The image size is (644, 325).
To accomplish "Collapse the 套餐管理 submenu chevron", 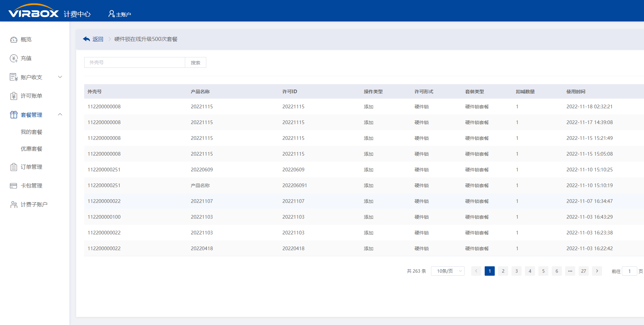I will [60, 114].
